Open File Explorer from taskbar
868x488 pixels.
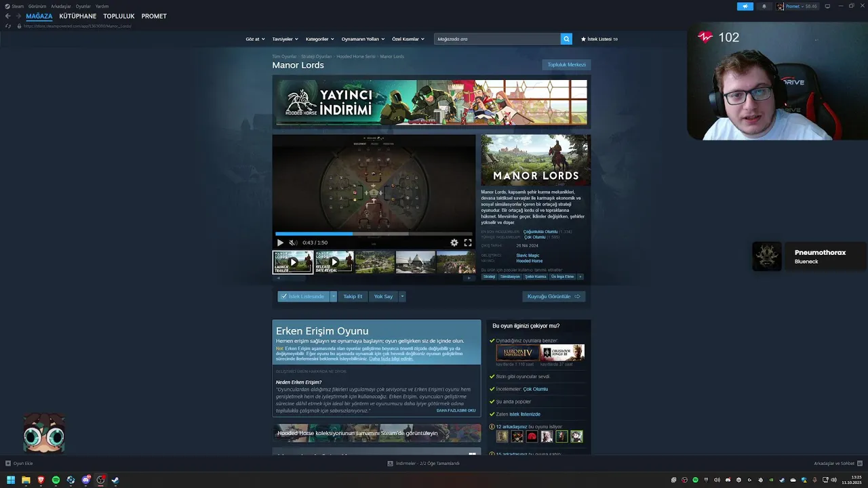pyautogui.click(x=26, y=480)
